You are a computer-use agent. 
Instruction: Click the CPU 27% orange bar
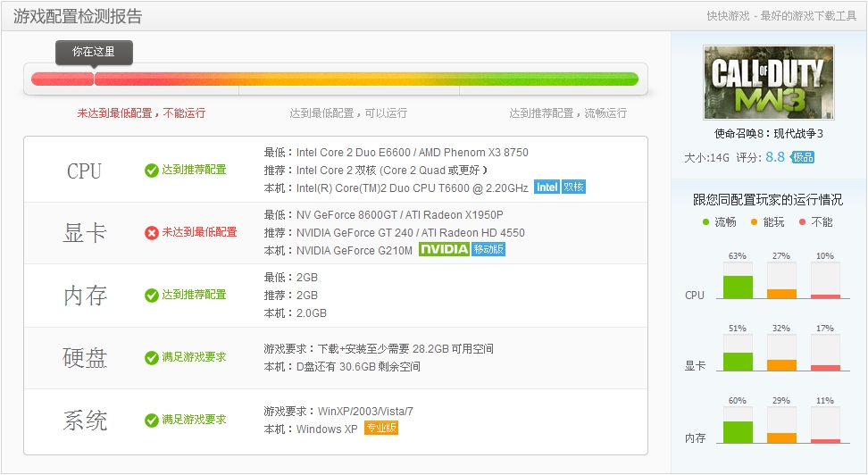pos(781,294)
